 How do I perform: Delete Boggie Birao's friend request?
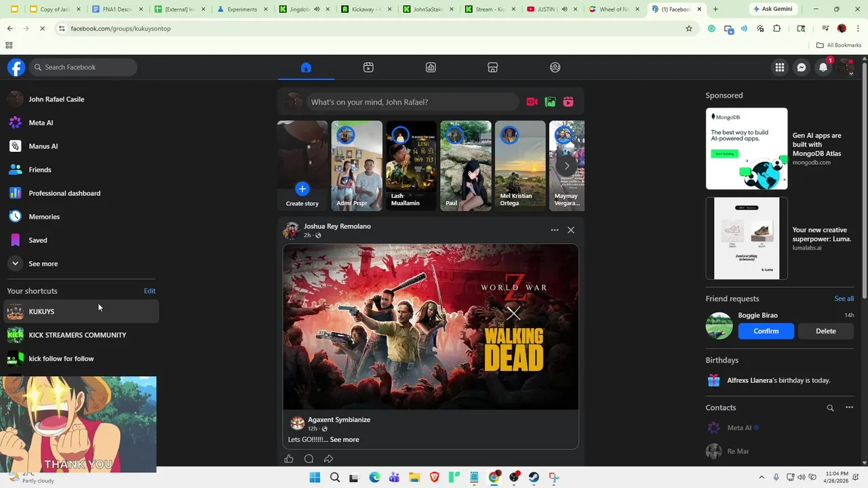click(x=825, y=331)
